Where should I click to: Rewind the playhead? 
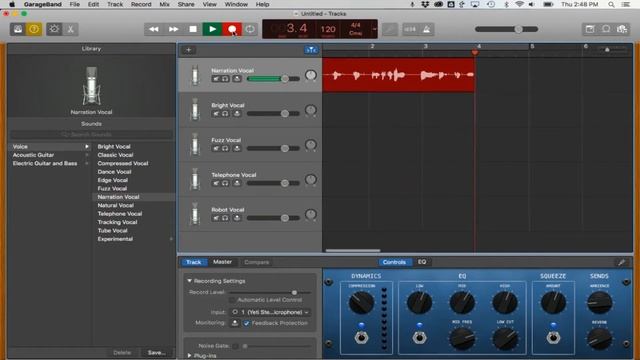pos(154,29)
